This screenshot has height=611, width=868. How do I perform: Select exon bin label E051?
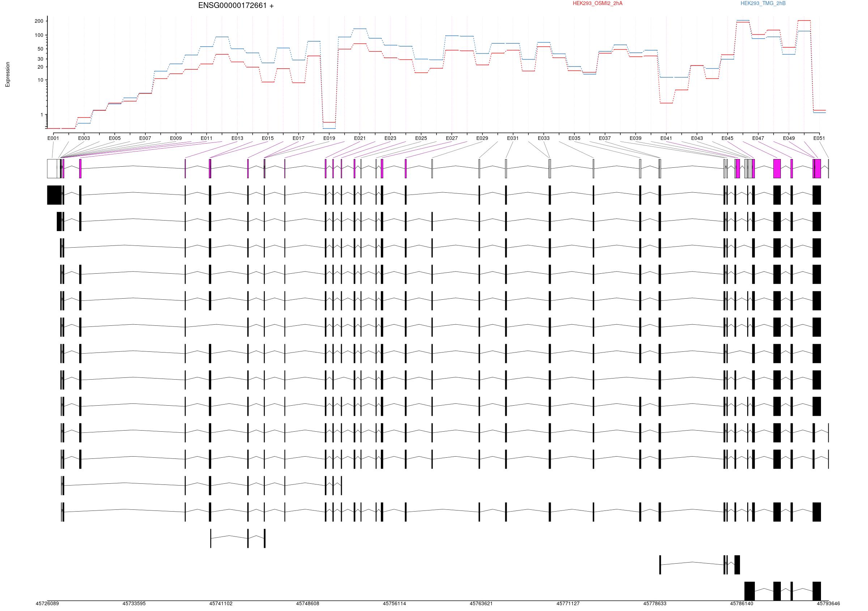[x=819, y=138]
